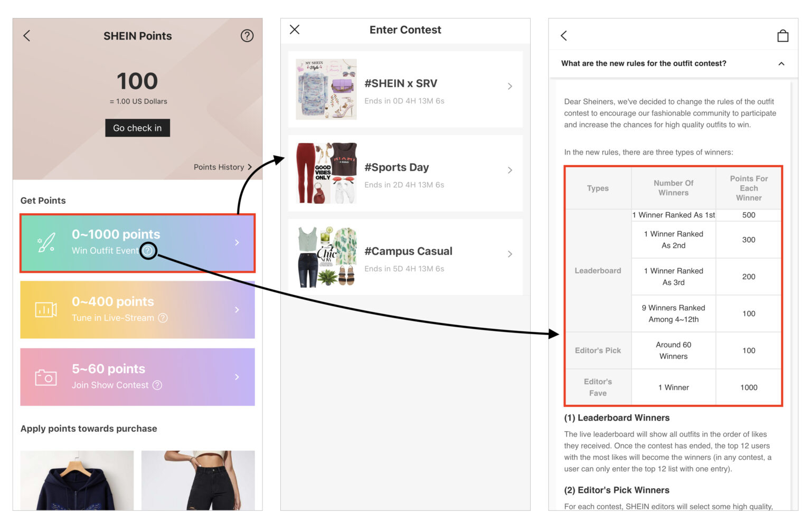Expand the #Sports Day contest chevron
The width and height of the screenshot is (811, 532).
pyautogui.click(x=510, y=170)
